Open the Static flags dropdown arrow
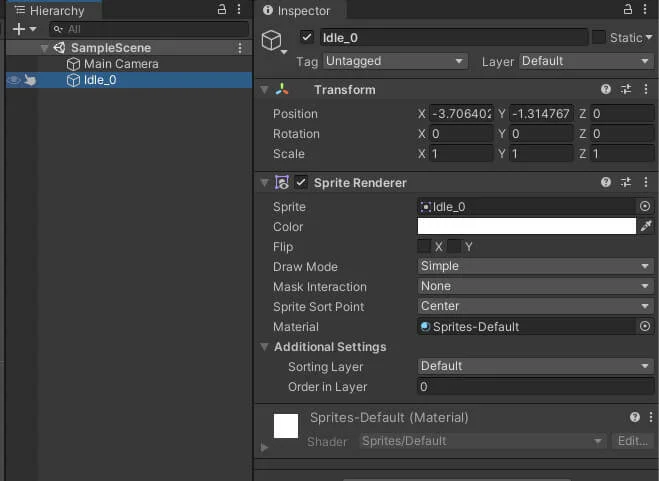Viewport: 659px width, 481px height. (x=648, y=37)
